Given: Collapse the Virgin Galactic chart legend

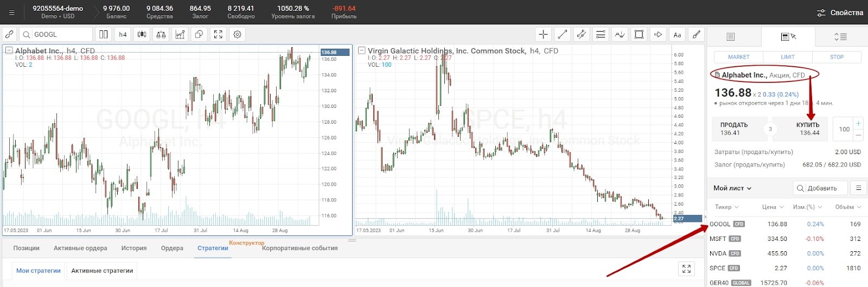Looking at the screenshot, I should point(362,50).
